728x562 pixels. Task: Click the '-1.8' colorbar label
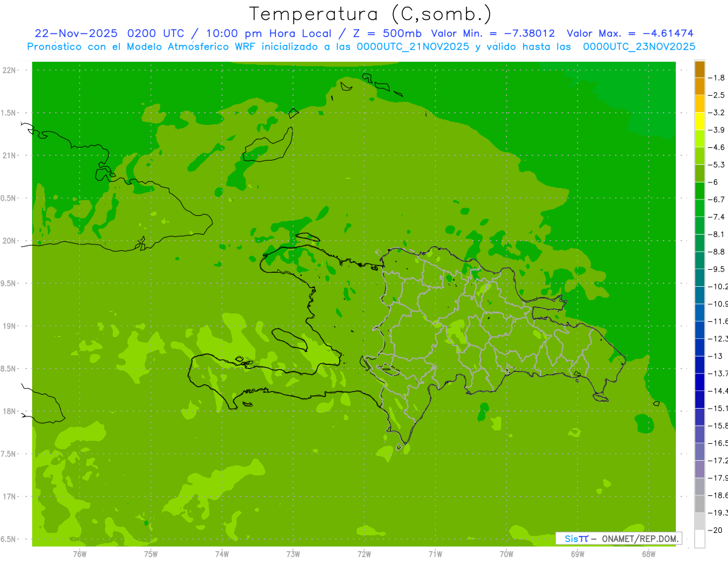pyautogui.click(x=717, y=78)
